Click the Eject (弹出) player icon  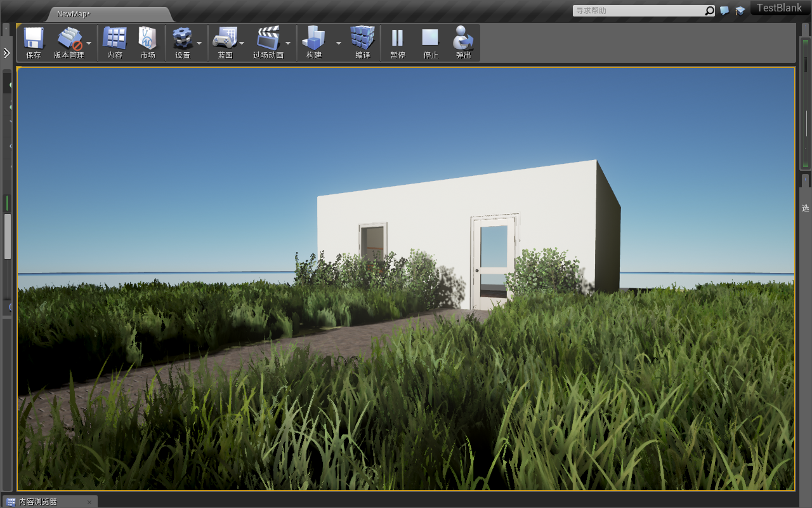pos(464,39)
